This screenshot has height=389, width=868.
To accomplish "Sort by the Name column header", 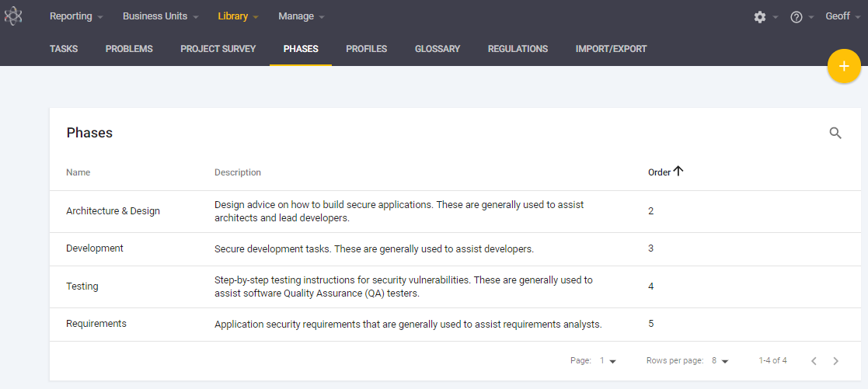I will [x=78, y=172].
